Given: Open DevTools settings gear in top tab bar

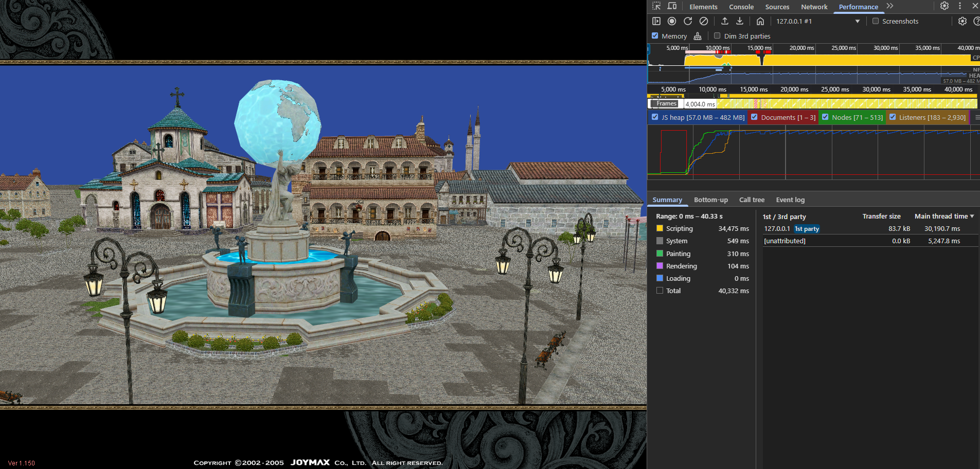Looking at the screenshot, I should [x=945, y=6].
